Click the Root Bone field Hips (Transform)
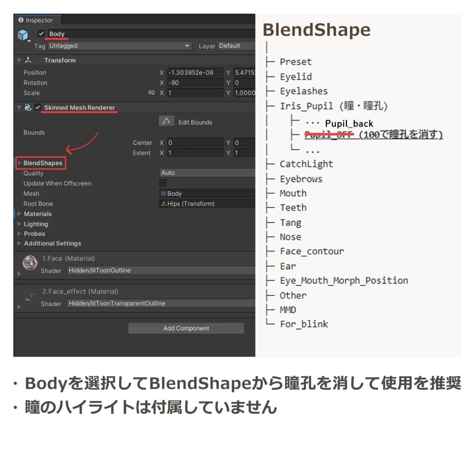This screenshot has height=476, width=476. pos(207,204)
